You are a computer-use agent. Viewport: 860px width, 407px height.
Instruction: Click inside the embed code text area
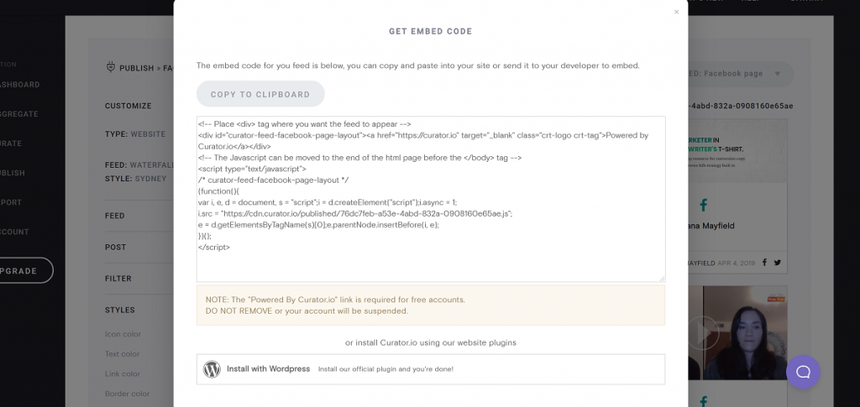(430, 198)
